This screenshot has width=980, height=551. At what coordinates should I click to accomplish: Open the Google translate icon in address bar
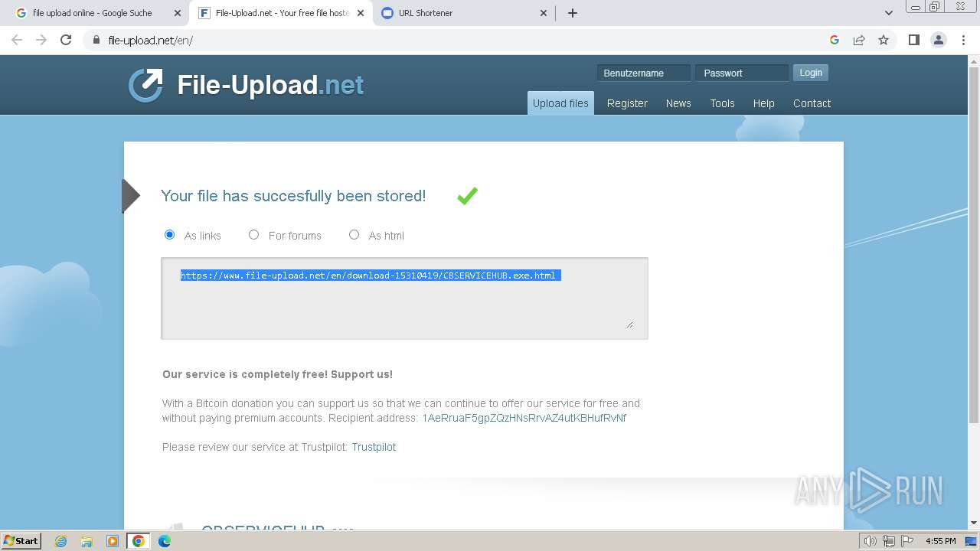coord(835,40)
